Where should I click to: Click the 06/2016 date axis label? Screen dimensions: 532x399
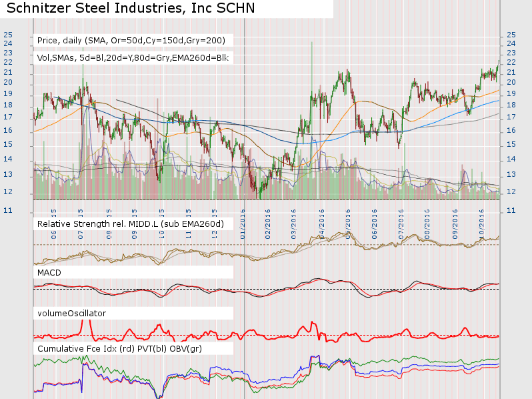click(x=374, y=224)
